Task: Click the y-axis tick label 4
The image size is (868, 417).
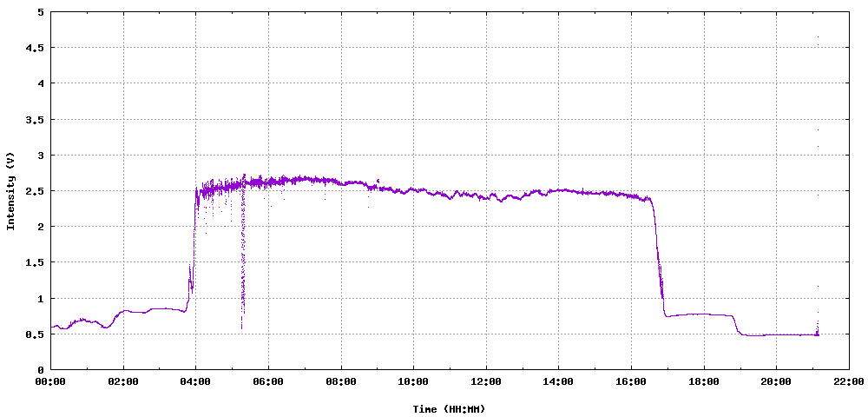Action: (x=41, y=83)
